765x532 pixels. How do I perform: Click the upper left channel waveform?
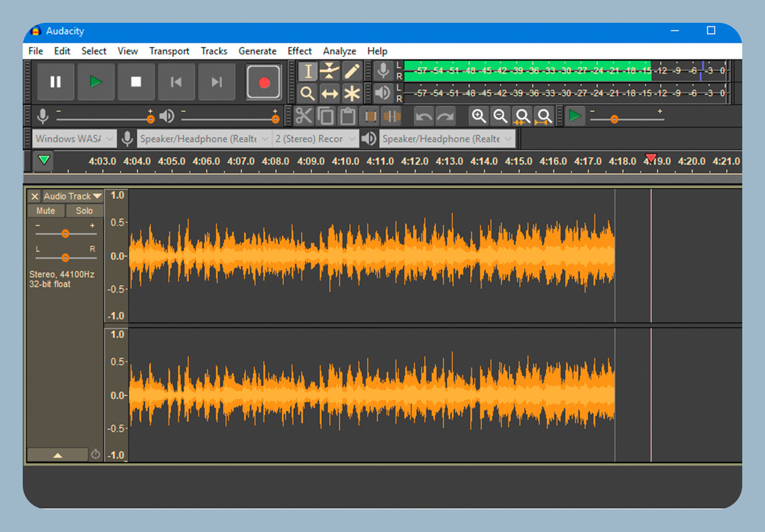371,256
